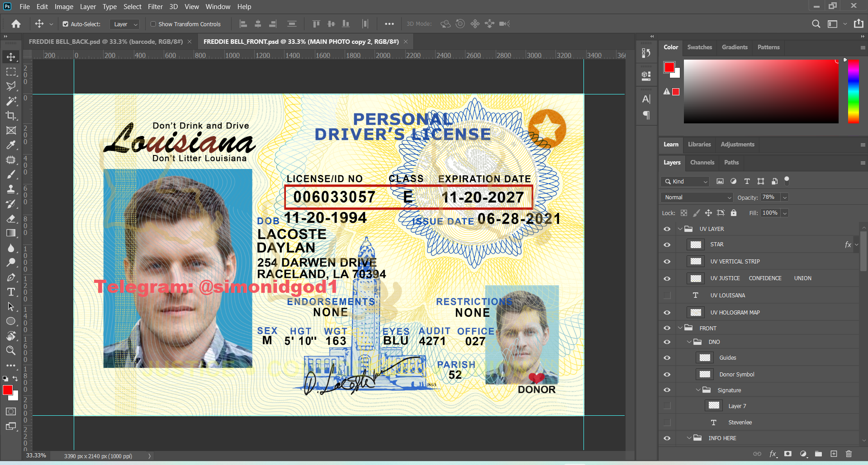The height and width of the screenshot is (465, 868).
Task: Hide the STAR layer visibility eye
Action: pos(667,244)
